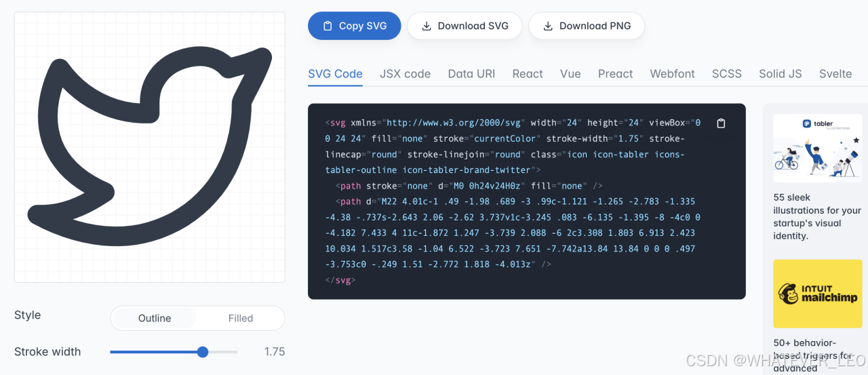Open the Data URI tab
Screen dimensions: 868x375
(471, 74)
